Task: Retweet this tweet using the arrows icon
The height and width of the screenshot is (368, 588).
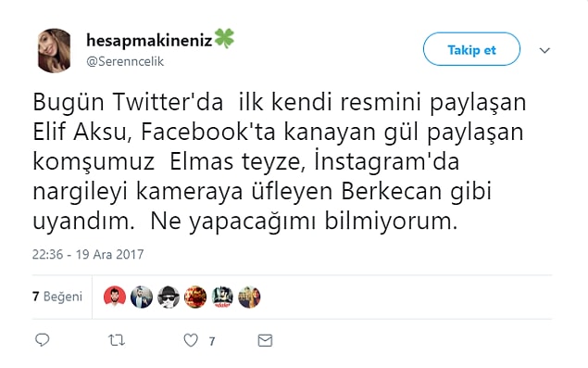Action: tap(117, 340)
